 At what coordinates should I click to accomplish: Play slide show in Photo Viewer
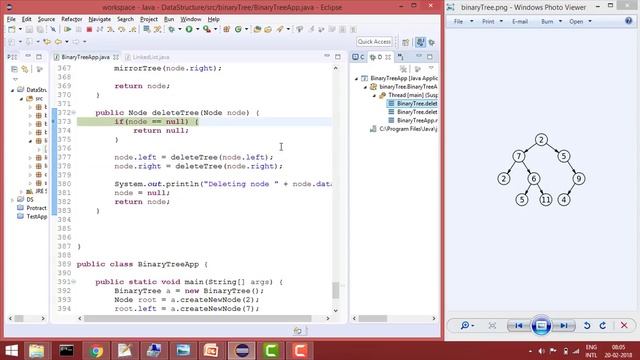(541, 325)
